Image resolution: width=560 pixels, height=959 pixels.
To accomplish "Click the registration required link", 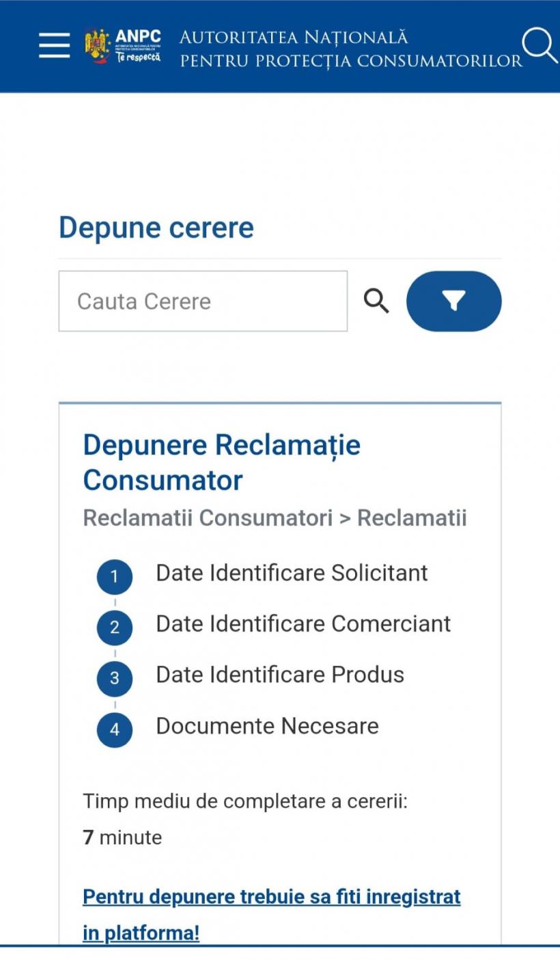I will click(x=271, y=914).
